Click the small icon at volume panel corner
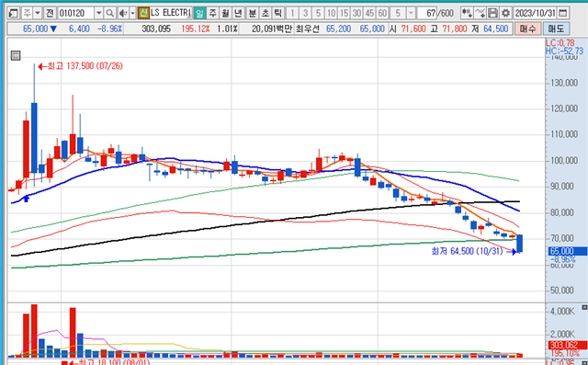The image size is (588, 365). pyautogui.click(x=584, y=307)
